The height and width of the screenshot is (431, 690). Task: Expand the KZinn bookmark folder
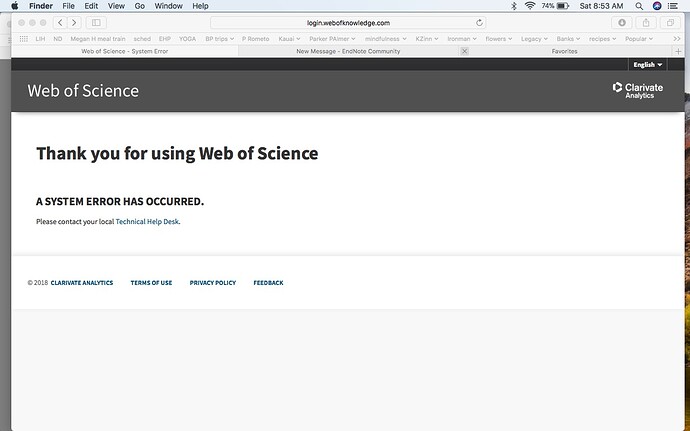tap(427, 39)
